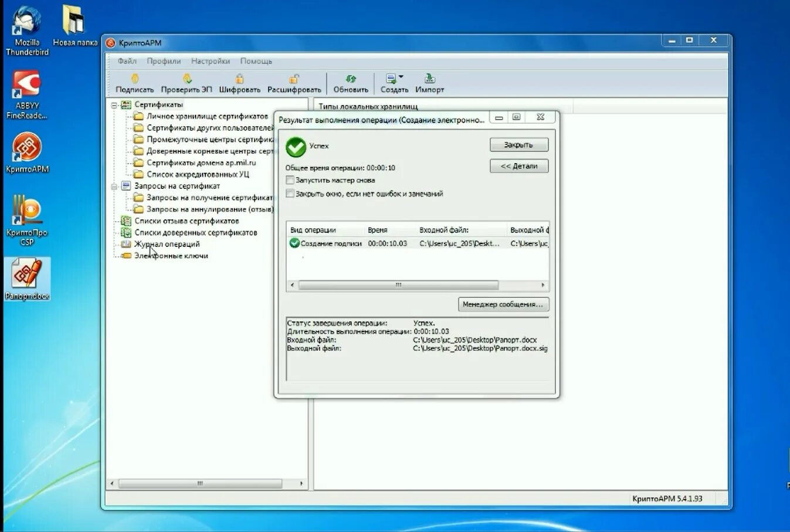
Task: Select Доверенные корневые центры folder
Action: coord(210,151)
